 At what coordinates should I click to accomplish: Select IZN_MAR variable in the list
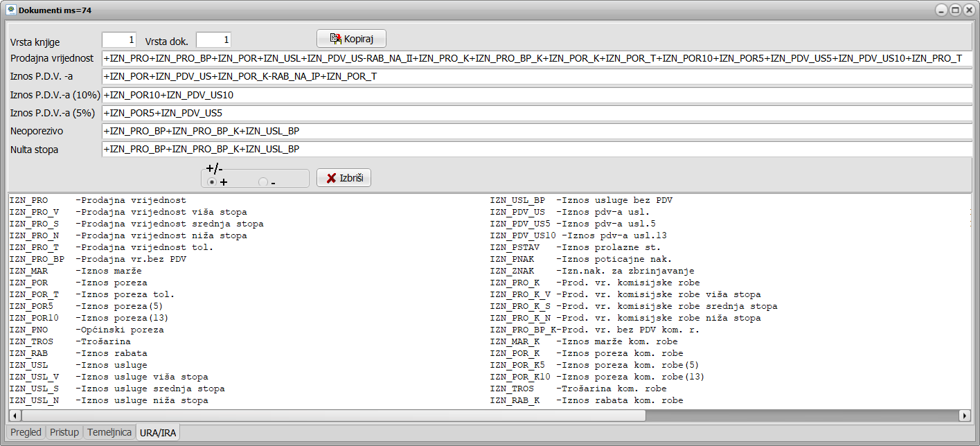click(28, 271)
